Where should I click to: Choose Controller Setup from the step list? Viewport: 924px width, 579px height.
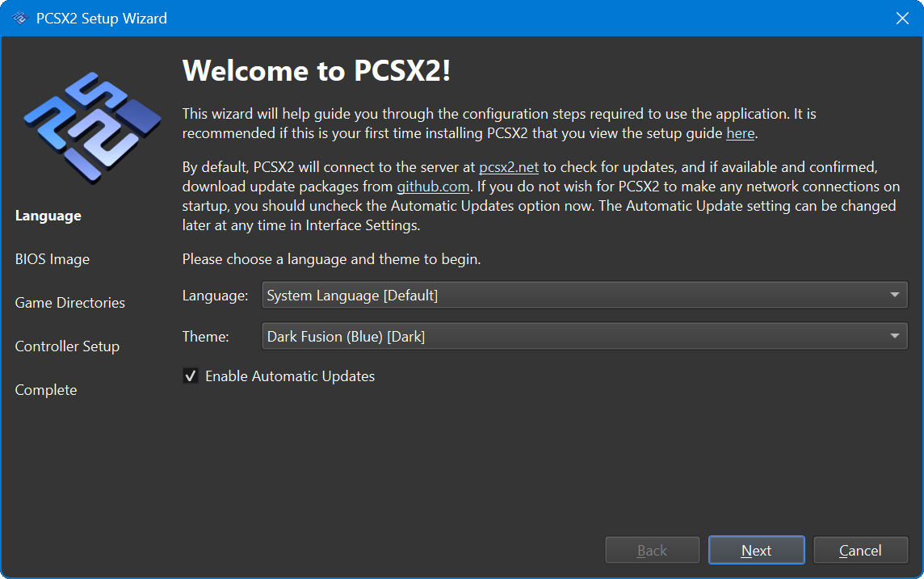(67, 346)
